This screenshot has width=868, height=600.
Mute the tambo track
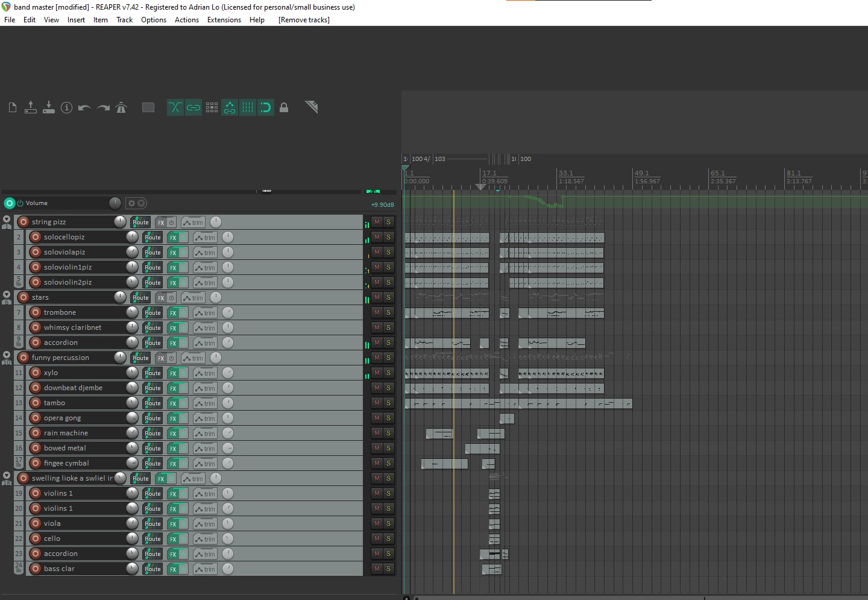377,403
